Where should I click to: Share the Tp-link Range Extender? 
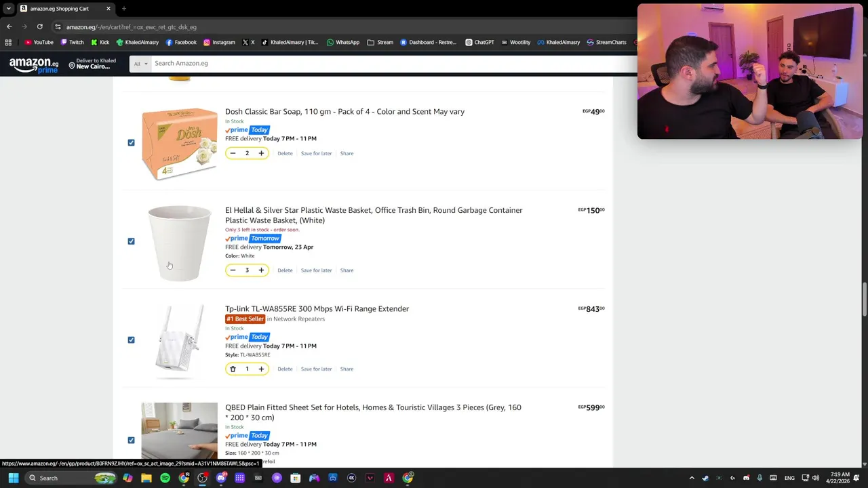(x=347, y=369)
